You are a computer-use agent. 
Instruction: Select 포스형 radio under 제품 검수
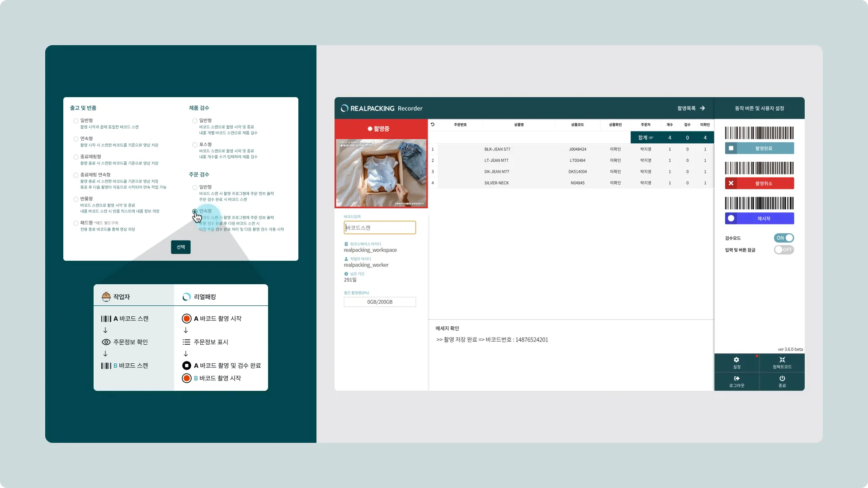195,145
